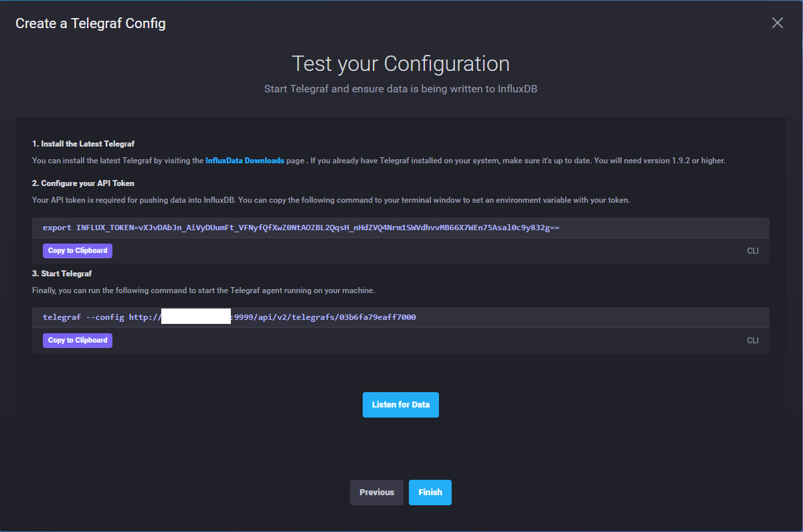Click Finish to complete the setup
803x532 pixels.
(x=430, y=493)
